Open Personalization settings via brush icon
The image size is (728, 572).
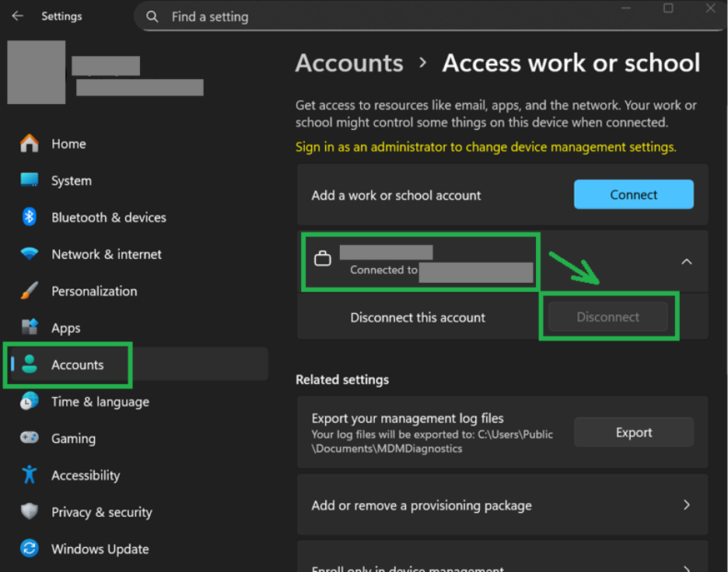pyautogui.click(x=29, y=291)
